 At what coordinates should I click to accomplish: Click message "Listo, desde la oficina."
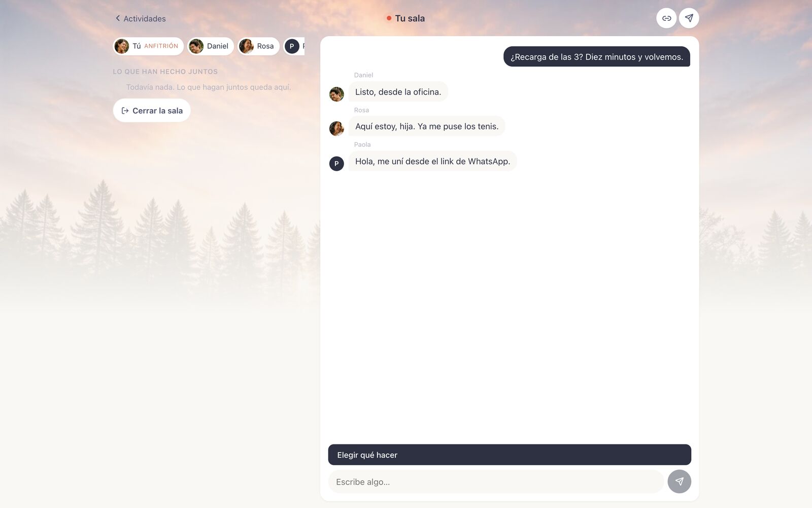click(398, 92)
